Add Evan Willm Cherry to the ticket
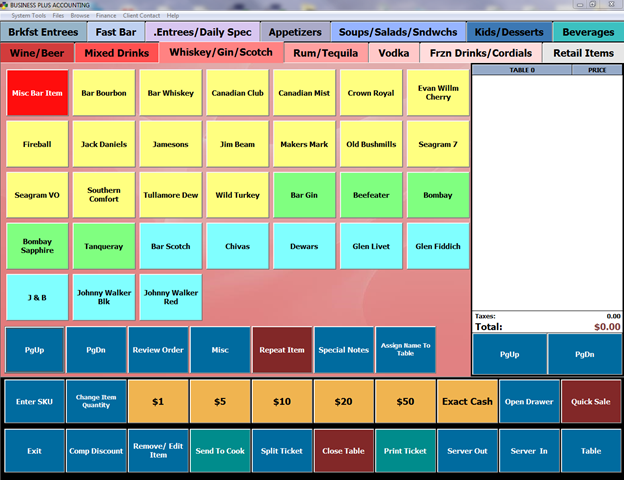The height and width of the screenshot is (480, 624). [438, 93]
